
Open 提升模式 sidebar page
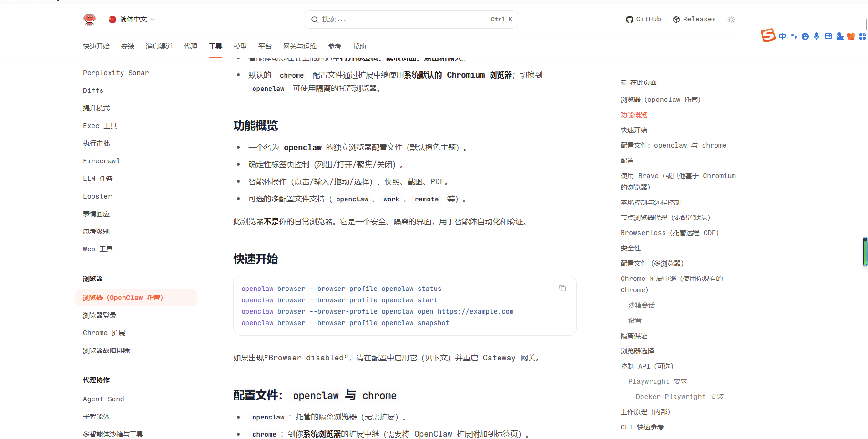coord(96,108)
